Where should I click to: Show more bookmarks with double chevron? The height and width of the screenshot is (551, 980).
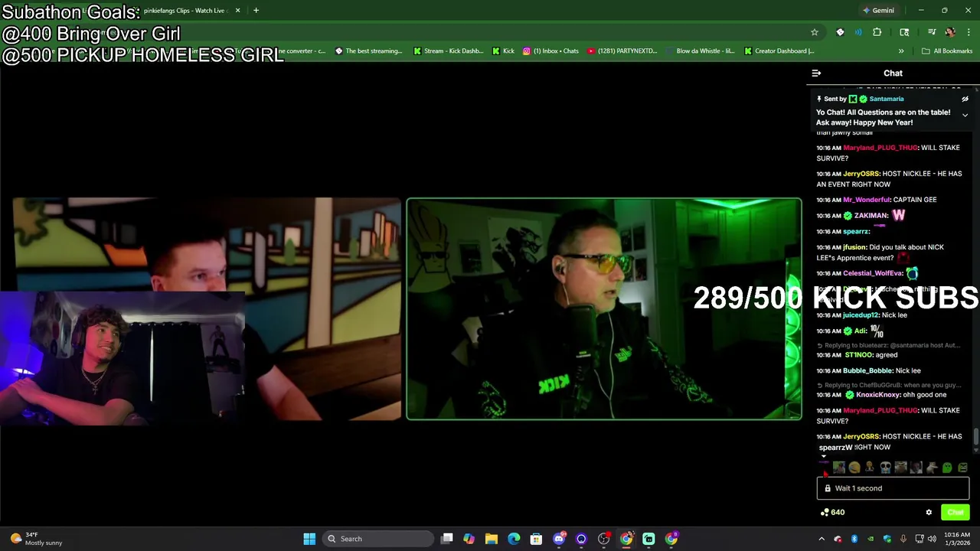pos(901,51)
